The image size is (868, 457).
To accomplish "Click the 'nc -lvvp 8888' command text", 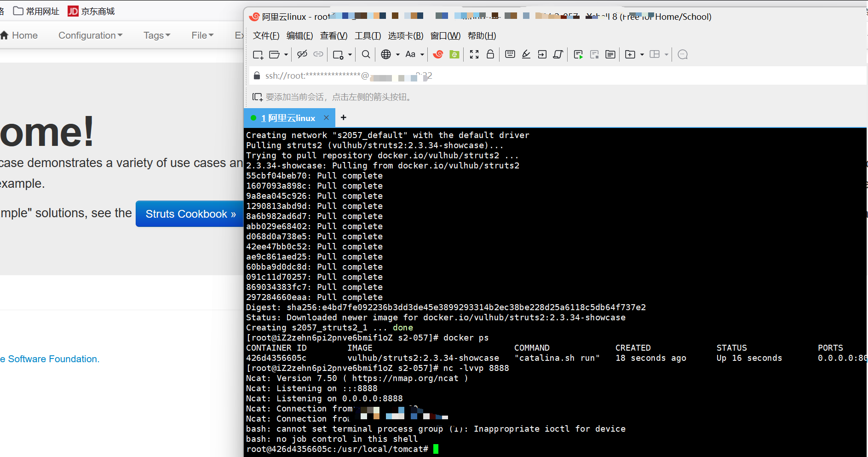I will tap(476, 368).
